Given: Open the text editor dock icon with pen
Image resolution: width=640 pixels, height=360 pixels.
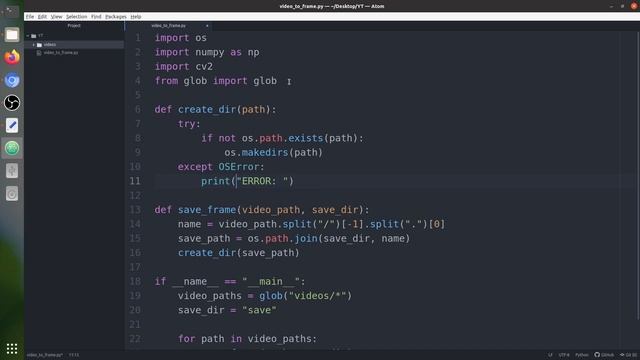Looking at the screenshot, I should (x=12, y=125).
